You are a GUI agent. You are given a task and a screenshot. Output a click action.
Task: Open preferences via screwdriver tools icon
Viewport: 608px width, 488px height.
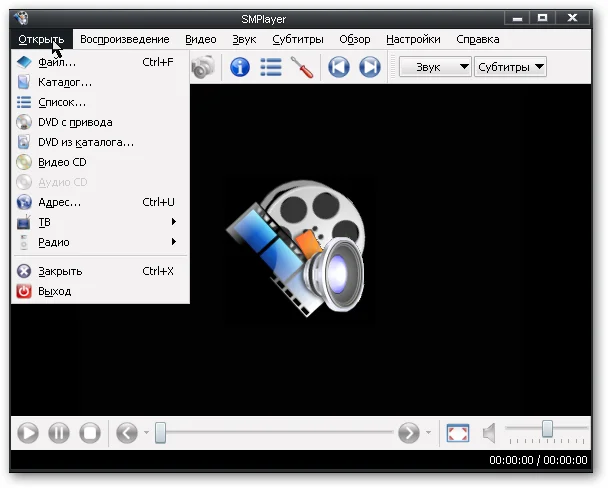click(x=301, y=67)
